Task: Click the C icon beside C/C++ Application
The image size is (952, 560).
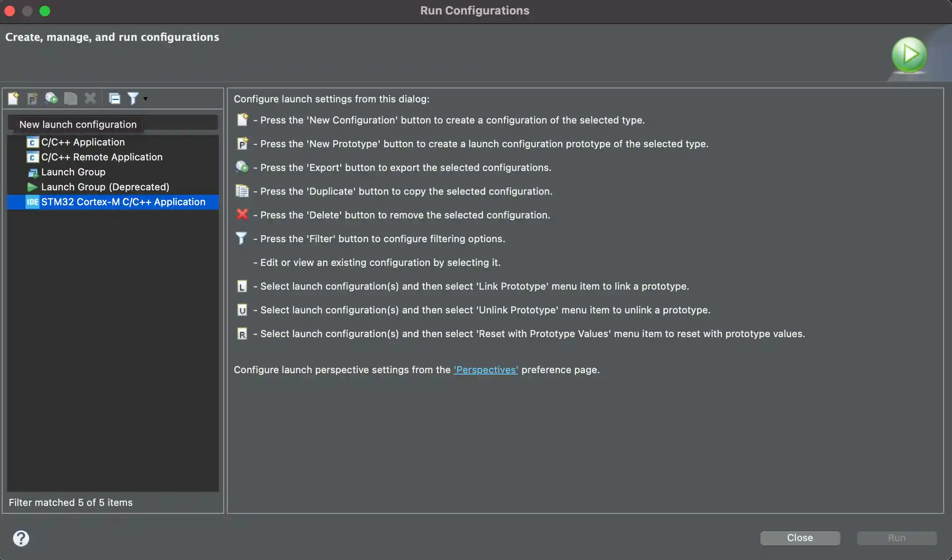Action: click(x=32, y=142)
